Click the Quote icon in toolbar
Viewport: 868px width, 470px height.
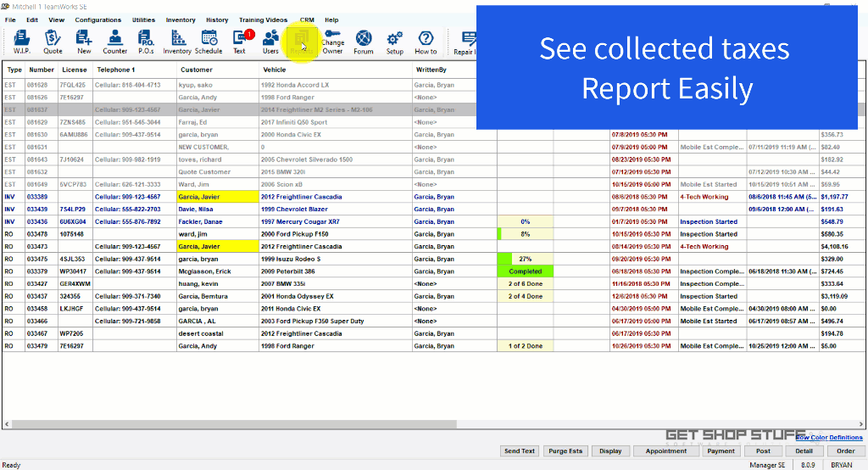click(53, 40)
